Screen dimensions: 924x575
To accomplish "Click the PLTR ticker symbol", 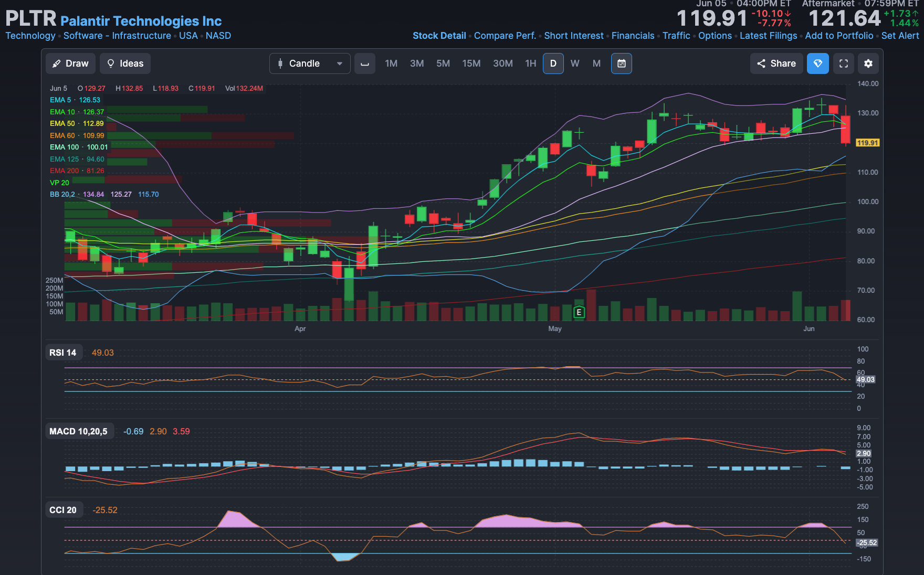I will click(x=31, y=19).
